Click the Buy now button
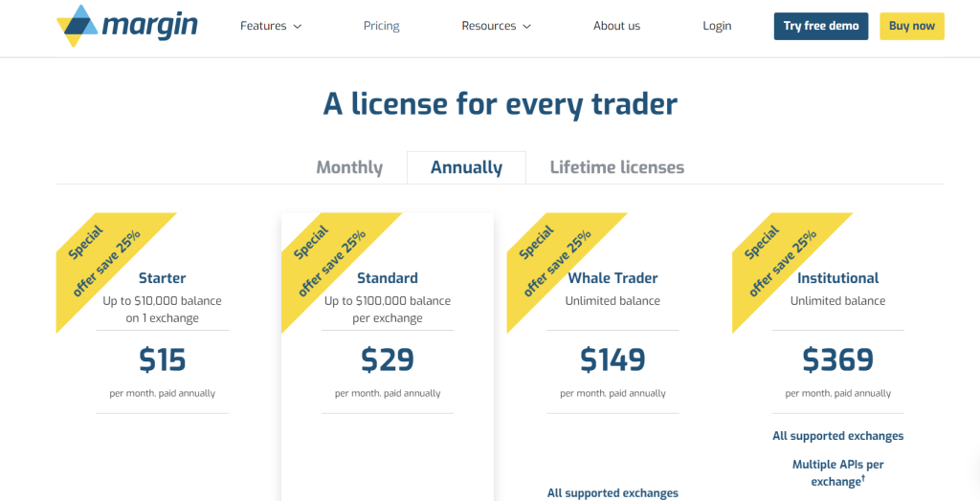 point(912,26)
